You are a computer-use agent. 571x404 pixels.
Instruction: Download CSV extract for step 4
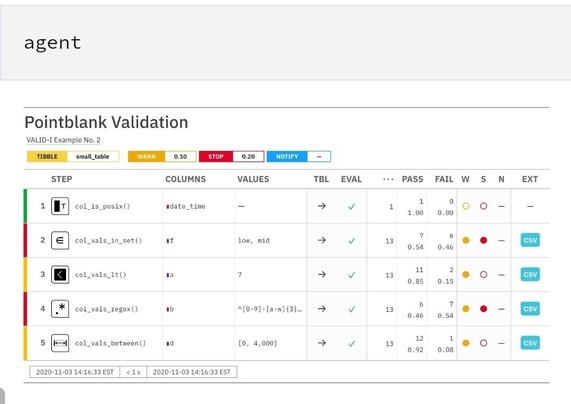(x=530, y=309)
